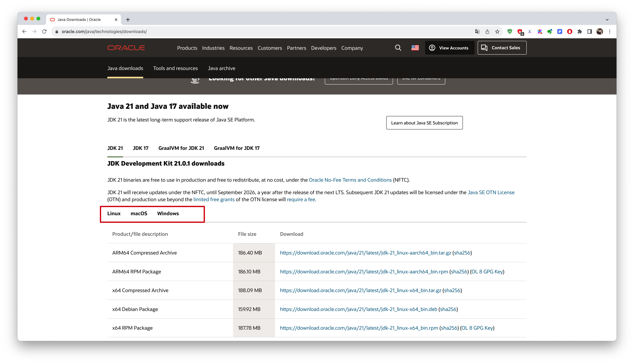The image size is (634, 364).
Task: Open require a fee link
Action: pos(301,199)
